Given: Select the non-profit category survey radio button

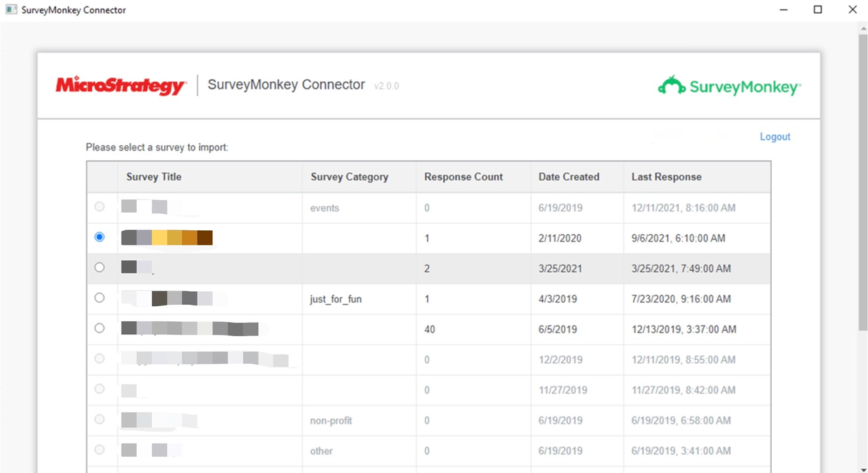Looking at the screenshot, I should click(x=99, y=419).
